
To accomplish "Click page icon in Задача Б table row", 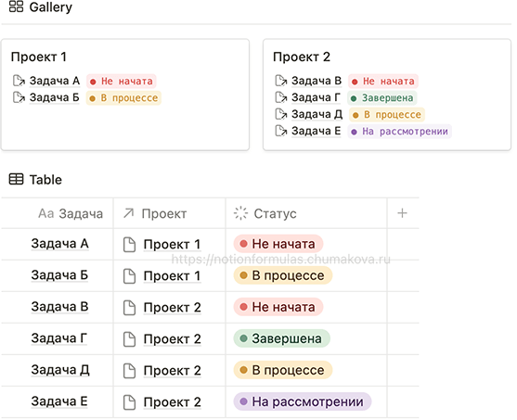I will click(x=129, y=275).
